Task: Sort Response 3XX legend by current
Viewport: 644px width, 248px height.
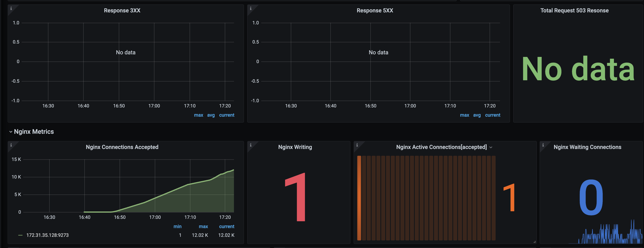Action: pos(226,115)
